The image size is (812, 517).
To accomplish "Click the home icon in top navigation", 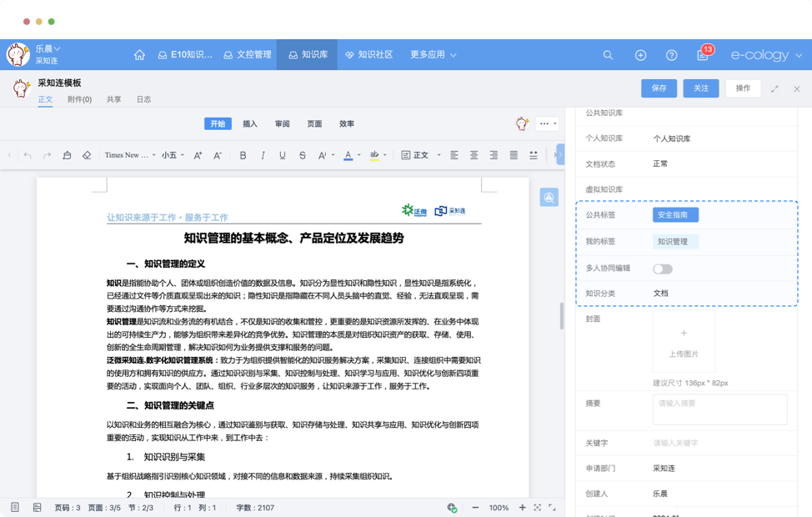I will click(139, 55).
